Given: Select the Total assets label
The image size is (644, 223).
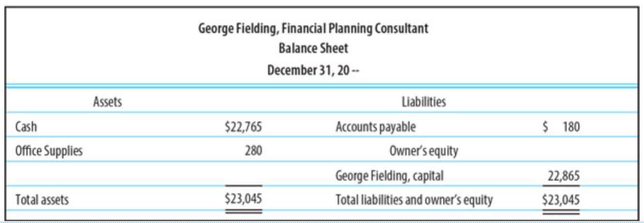Looking at the screenshot, I should click(42, 199).
